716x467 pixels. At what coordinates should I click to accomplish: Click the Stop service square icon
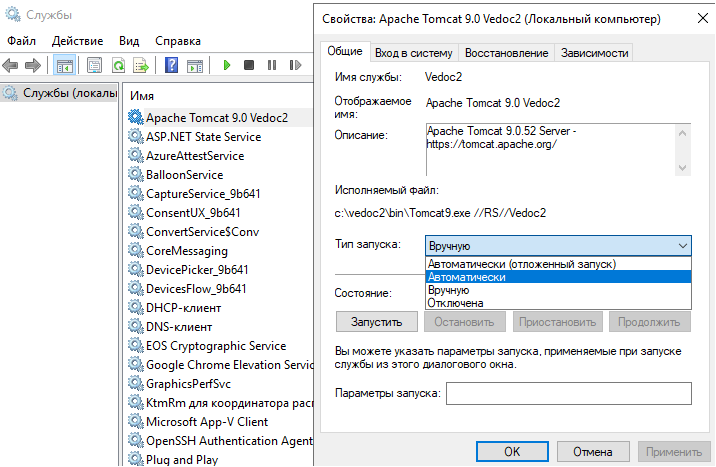[x=249, y=65]
